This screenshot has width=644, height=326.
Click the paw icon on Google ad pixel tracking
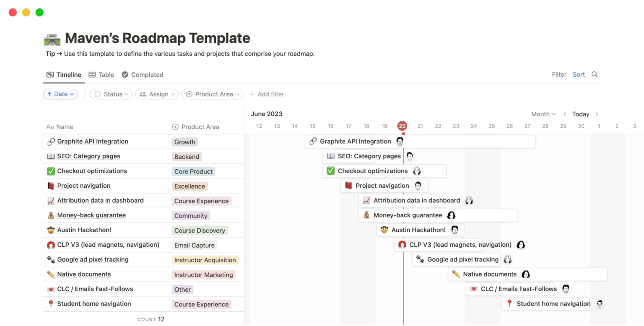tap(420, 259)
